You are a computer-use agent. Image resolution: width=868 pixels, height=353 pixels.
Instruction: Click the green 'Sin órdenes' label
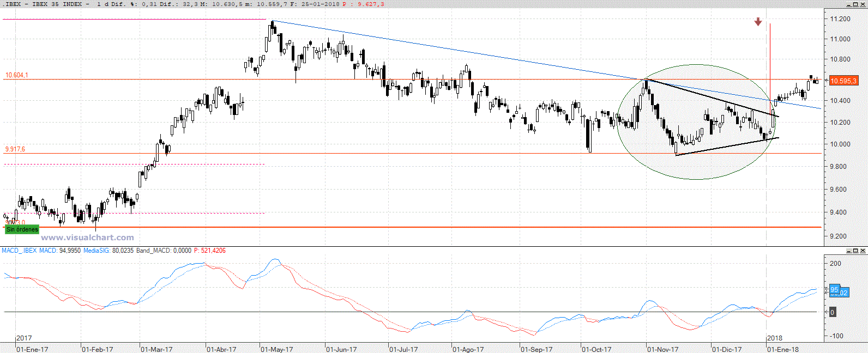[x=22, y=229]
